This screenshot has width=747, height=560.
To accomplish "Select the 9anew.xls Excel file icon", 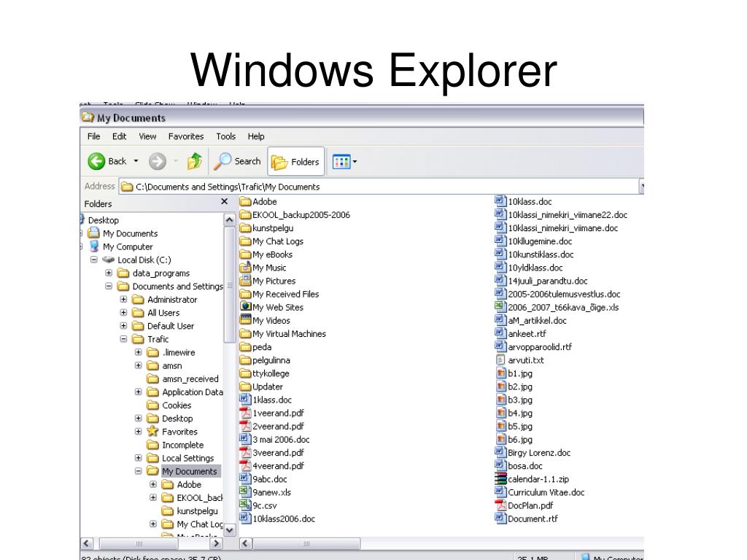I will [x=245, y=492].
